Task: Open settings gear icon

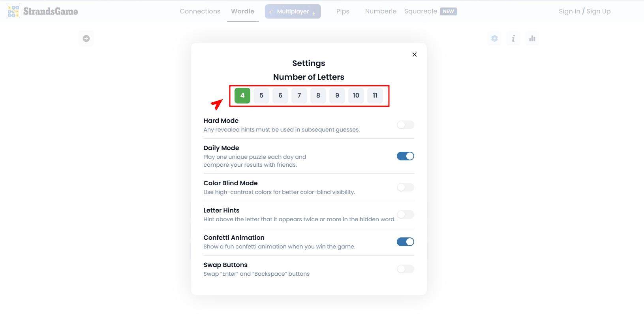Action: click(x=494, y=38)
